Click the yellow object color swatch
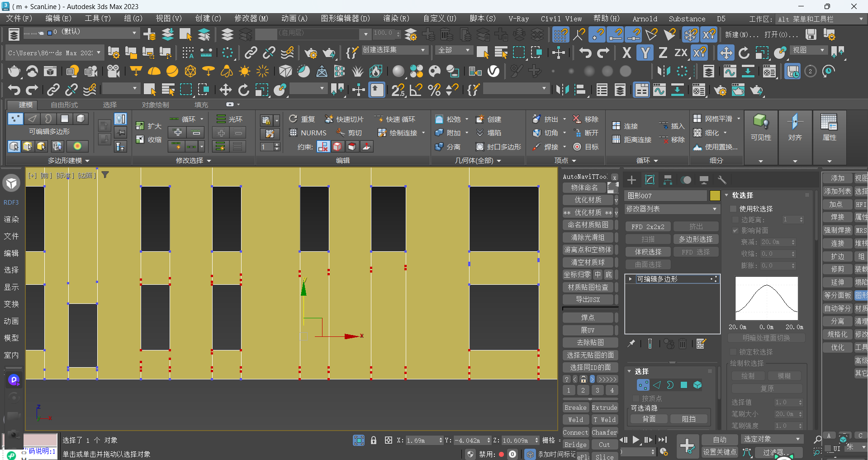Image resolution: width=868 pixels, height=460 pixels. click(x=715, y=196)
